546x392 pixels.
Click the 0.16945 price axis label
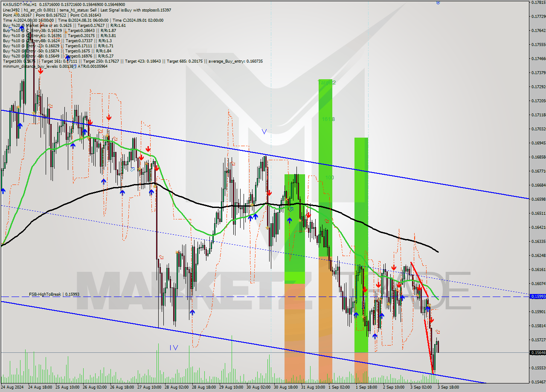538,143
